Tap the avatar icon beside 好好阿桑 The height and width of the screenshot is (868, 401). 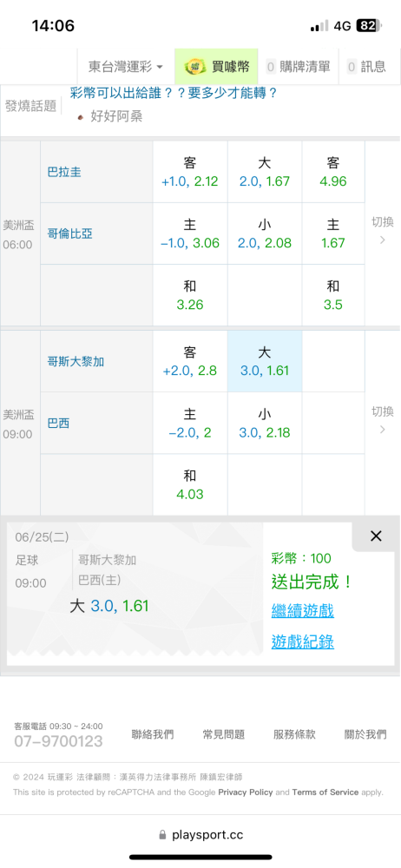[x=81, y=117]
